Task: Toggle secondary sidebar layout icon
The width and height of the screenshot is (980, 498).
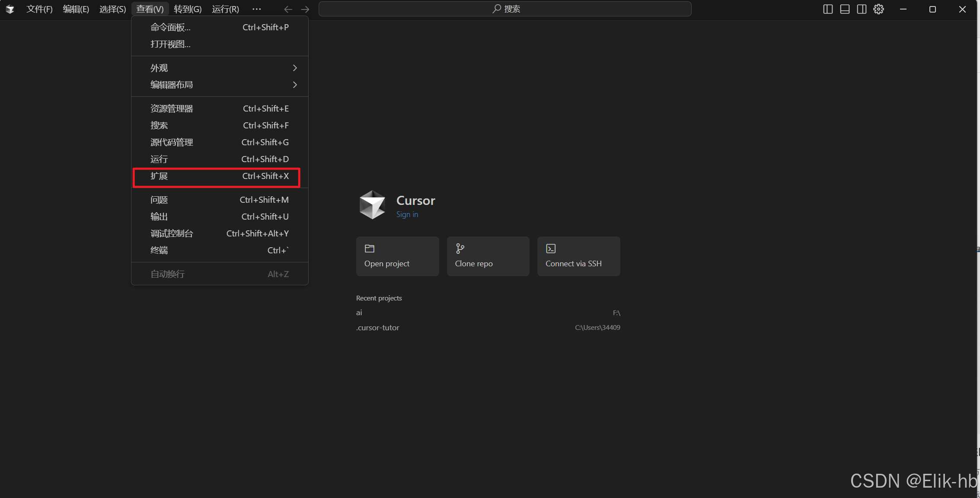Action: (862, 9)
